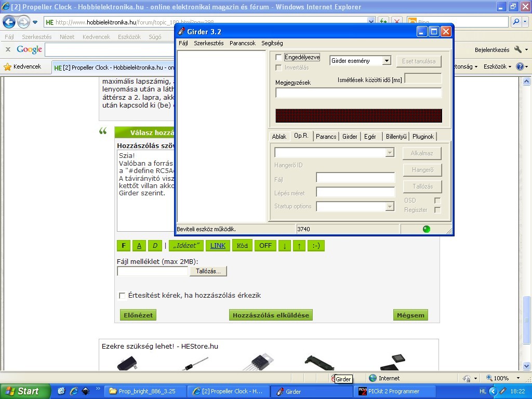532x399 pixels.
Task: Click the IE back arrow button
Action: coord(9,22)
